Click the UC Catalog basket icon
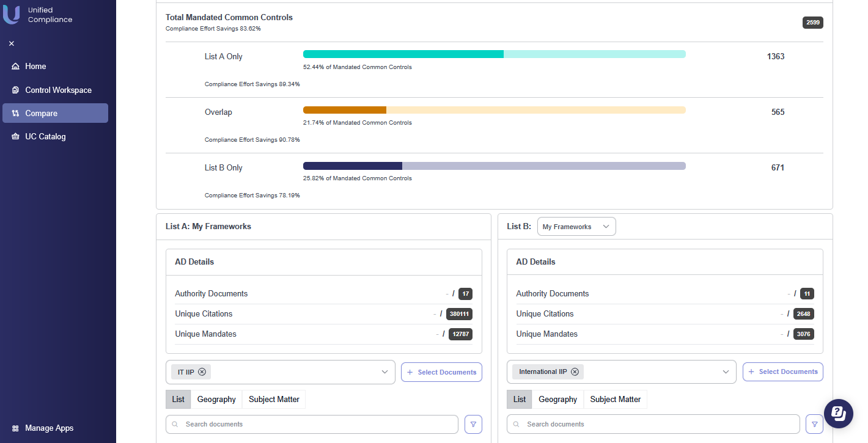 click(15, 136)
